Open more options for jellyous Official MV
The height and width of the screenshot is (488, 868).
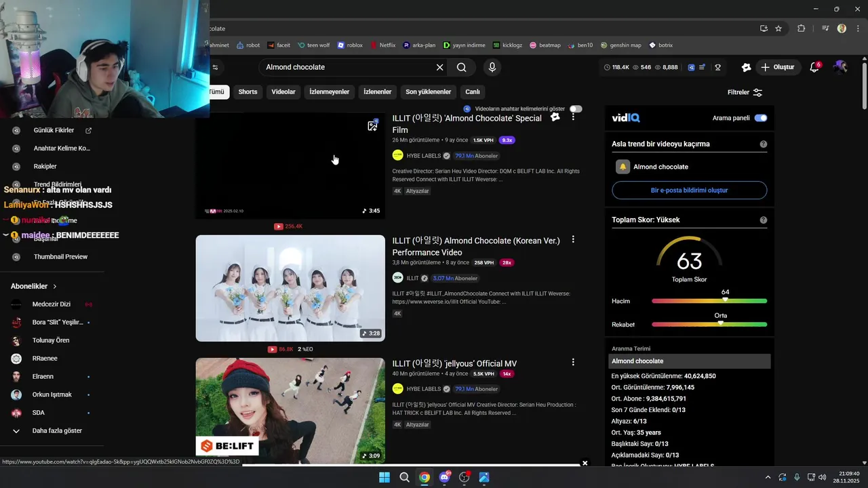click(573, 362)
